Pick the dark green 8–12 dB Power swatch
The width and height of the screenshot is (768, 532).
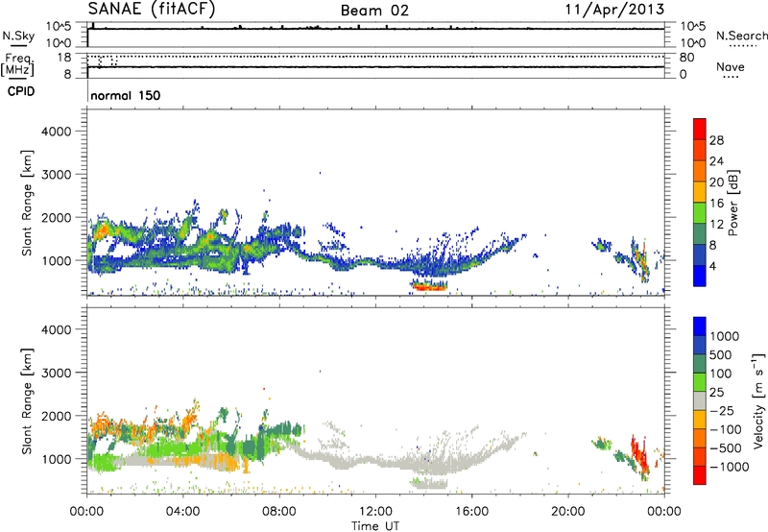[700, 234]
